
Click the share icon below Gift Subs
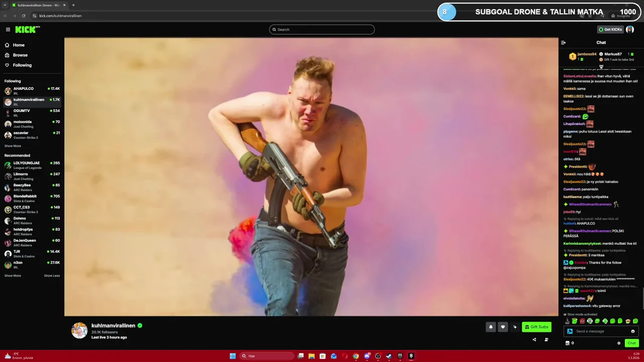534,339
